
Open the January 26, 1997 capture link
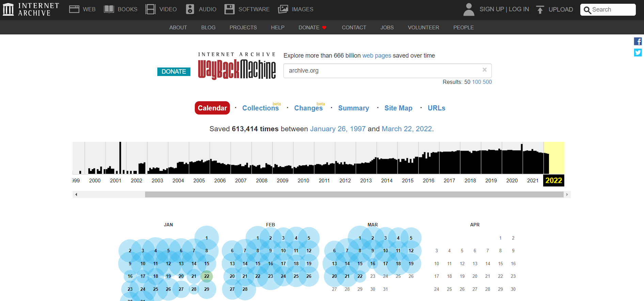[337, 129]
